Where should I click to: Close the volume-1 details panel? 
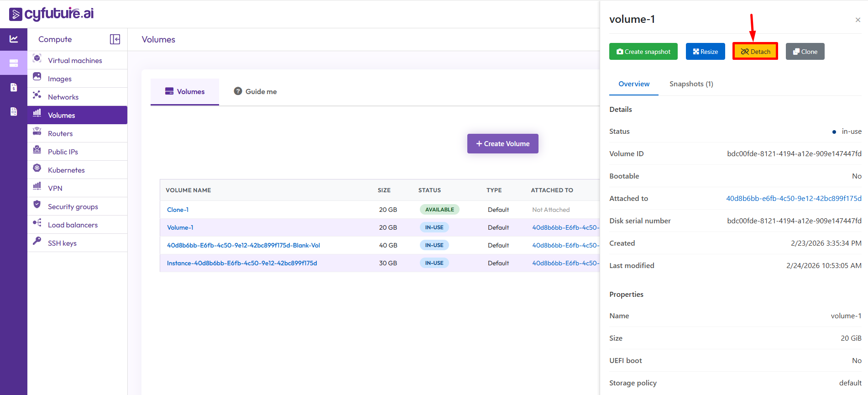[858, 20]
